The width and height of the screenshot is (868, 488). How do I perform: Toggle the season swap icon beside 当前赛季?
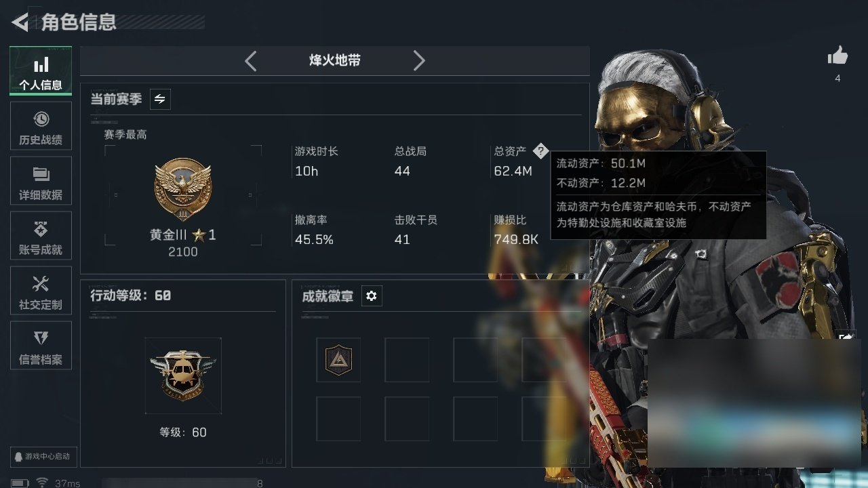coord(160,99)
